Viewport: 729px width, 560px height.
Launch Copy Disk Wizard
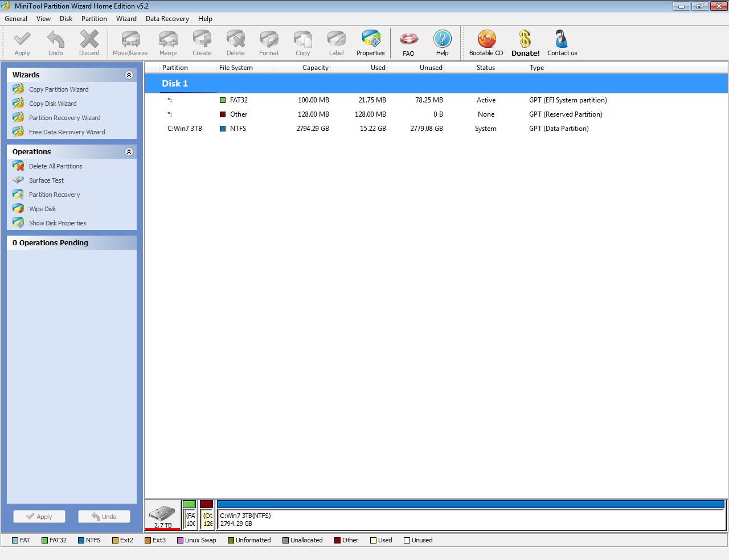click(52, 104)
